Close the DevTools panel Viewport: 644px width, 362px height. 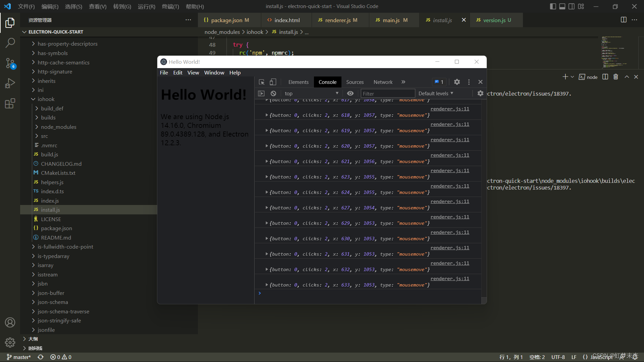coord(480,82)
